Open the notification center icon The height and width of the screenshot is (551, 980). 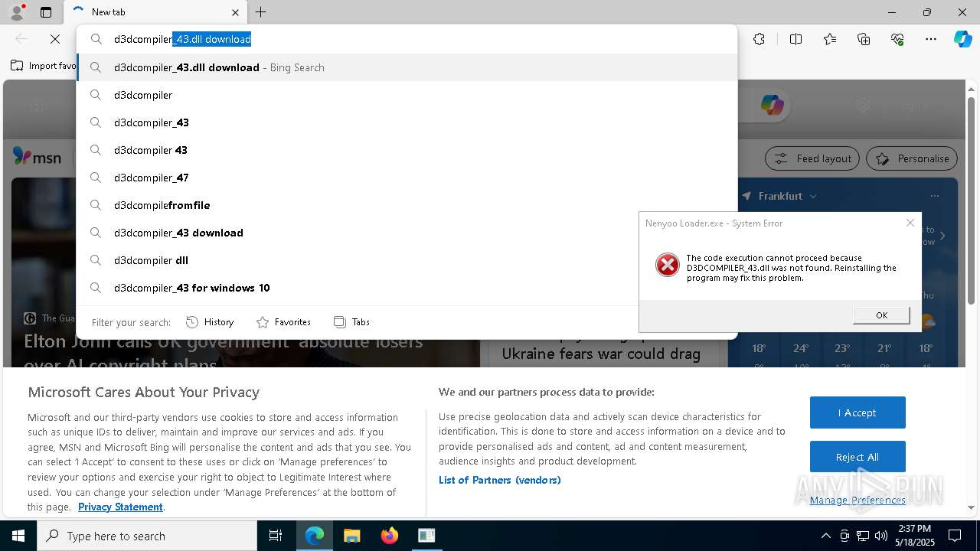tap(955, 536)
